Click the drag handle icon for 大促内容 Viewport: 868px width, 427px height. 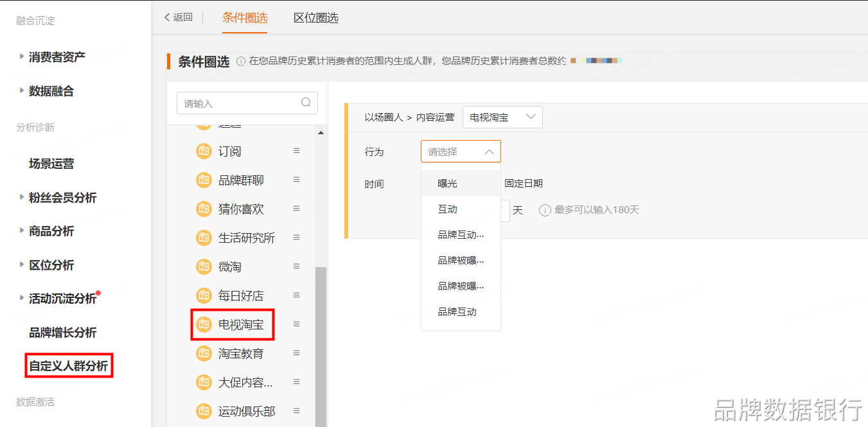[x=297, y=382]
